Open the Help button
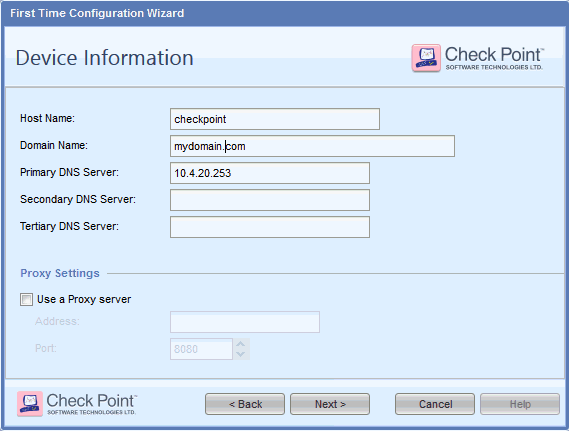Screen dimensions: 569x431 coord(520,404)
